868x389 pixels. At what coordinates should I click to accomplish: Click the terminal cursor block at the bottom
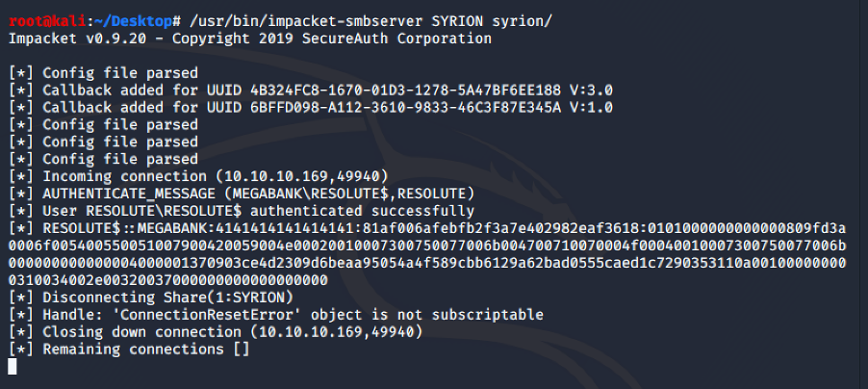(13, 367)
